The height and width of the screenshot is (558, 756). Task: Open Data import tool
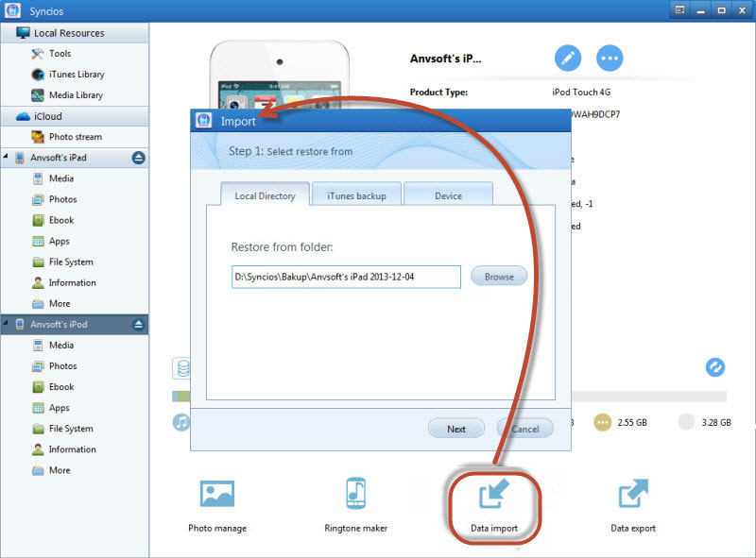tap(494, 507)
